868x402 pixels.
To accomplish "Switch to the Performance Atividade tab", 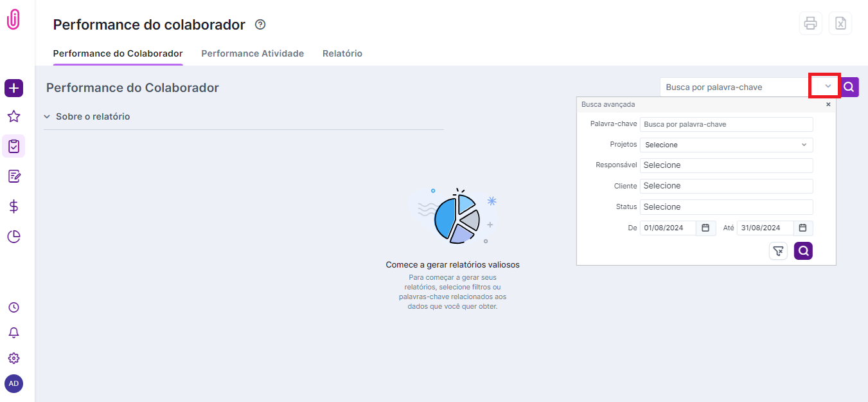I will point(252,53).
